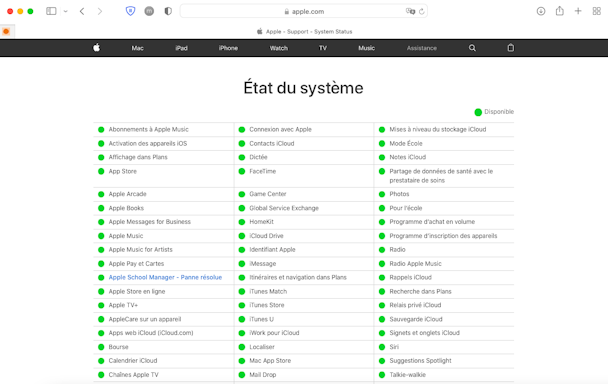Open the Mac menu item
Viewport: 608px width, 384px height.
point(137,48)
